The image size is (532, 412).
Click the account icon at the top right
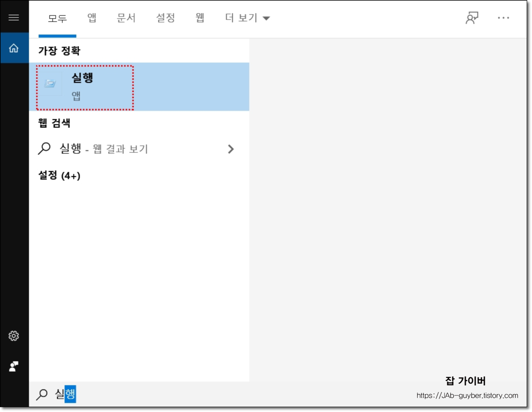point(472,18)
